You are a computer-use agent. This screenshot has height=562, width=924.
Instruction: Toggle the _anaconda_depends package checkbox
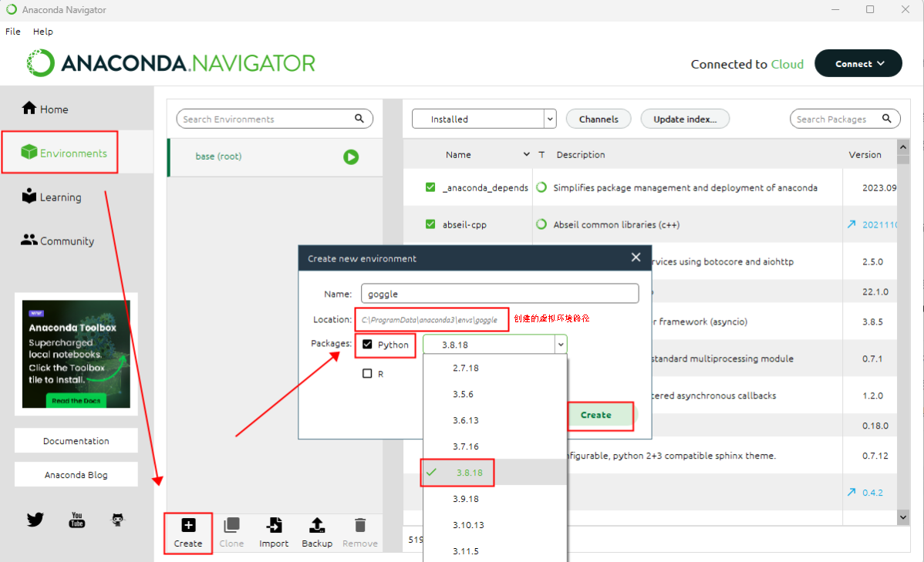(430, 187)
